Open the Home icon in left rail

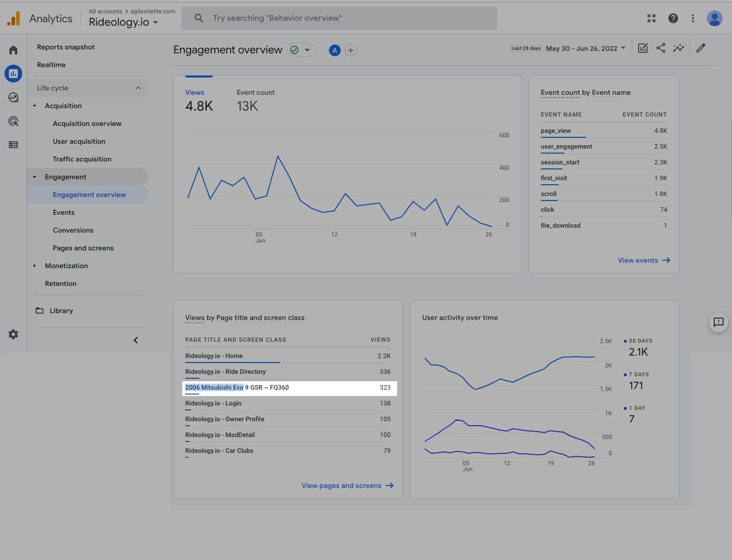point(13,50)
